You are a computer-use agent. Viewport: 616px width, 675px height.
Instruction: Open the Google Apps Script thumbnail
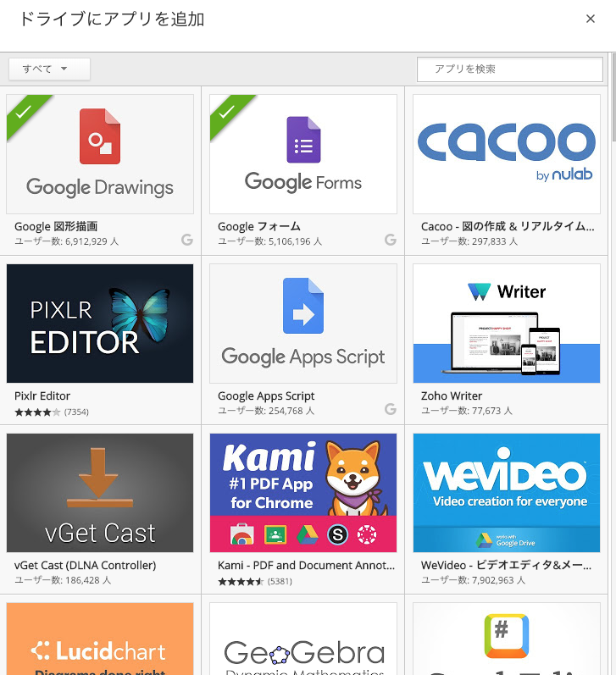coord(303,324)
